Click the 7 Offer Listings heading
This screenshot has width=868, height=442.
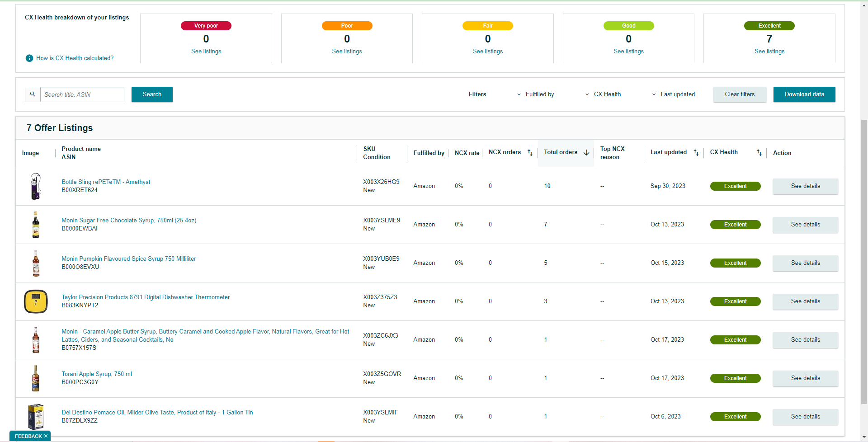click(60, 128)
